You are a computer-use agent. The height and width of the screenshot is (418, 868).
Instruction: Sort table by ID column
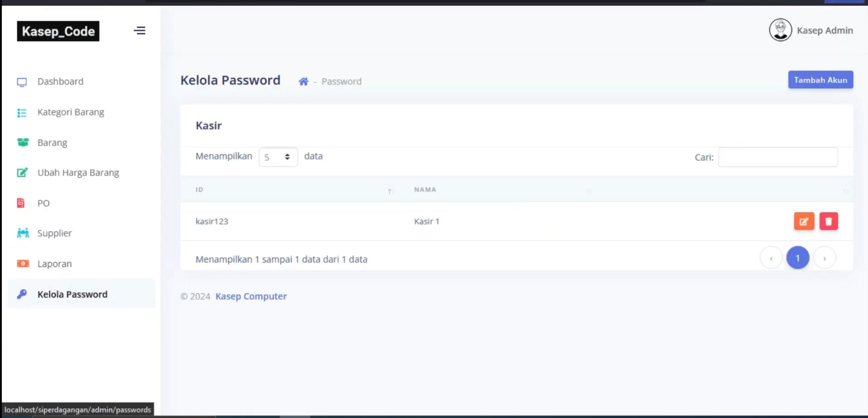coord(391,192)
